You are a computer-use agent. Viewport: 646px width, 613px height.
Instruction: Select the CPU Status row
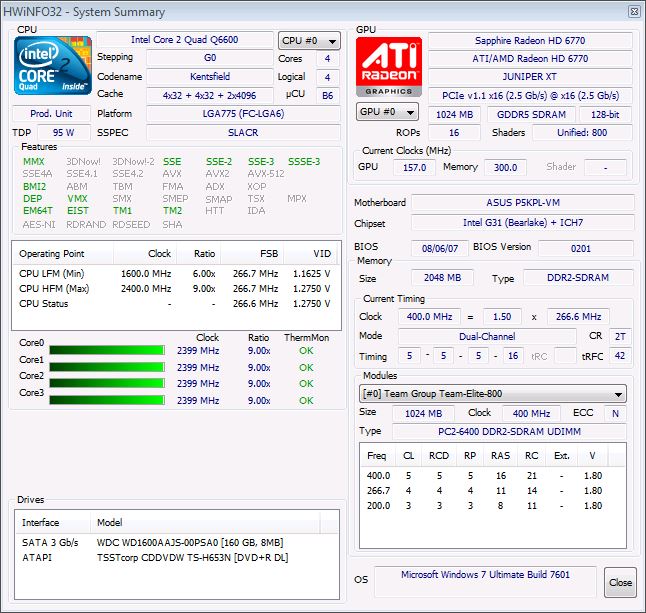[x=175, y=304]
